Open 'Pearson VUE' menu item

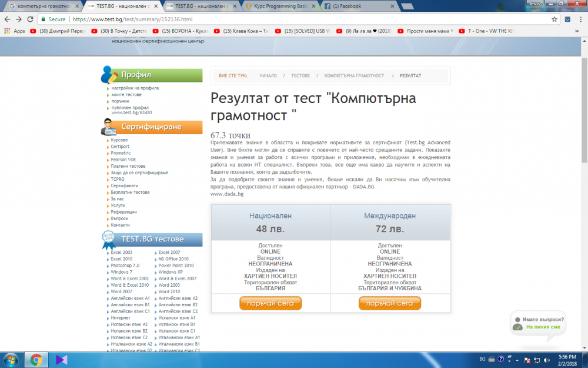(x=123, y=160)
